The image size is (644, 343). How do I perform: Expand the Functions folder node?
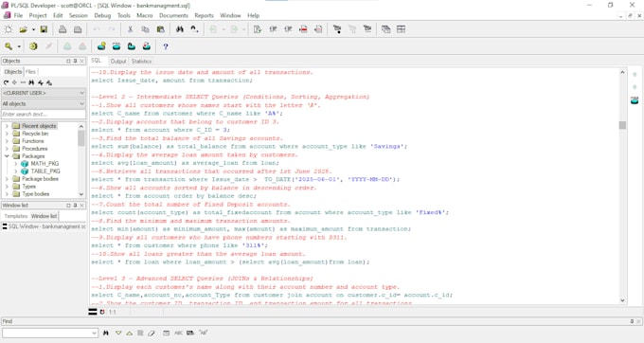click(7, 141)
